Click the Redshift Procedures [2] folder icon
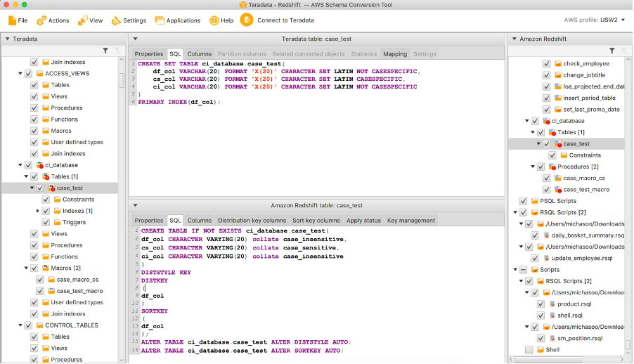 (x=552, y=167)
